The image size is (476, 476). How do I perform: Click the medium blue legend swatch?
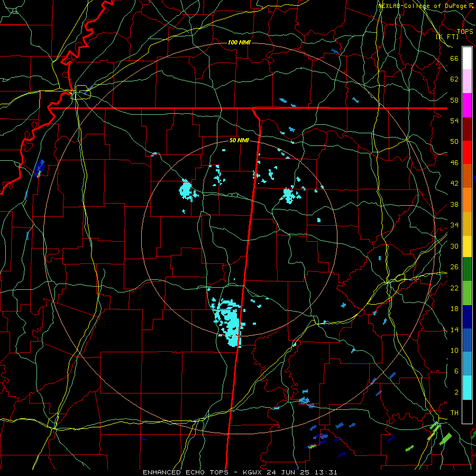point(467,340)
